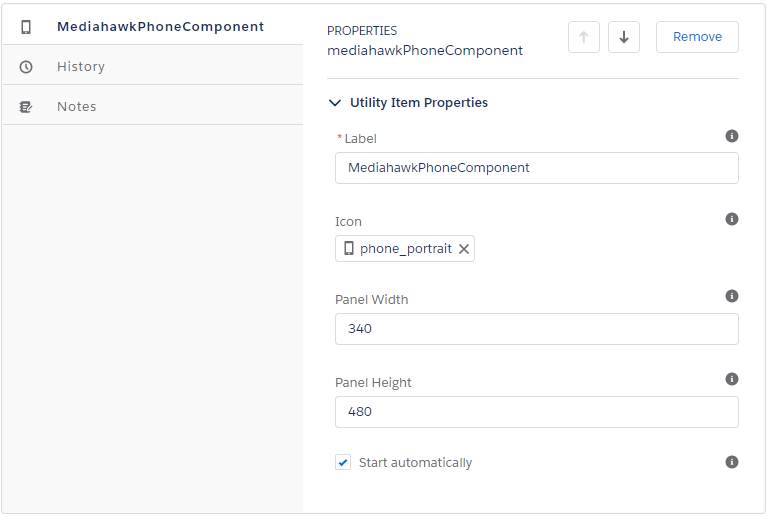The height and width of the screenshot is (517, 769).
Task: Show info tooltip for Panel Height
Action: [732, 379]
